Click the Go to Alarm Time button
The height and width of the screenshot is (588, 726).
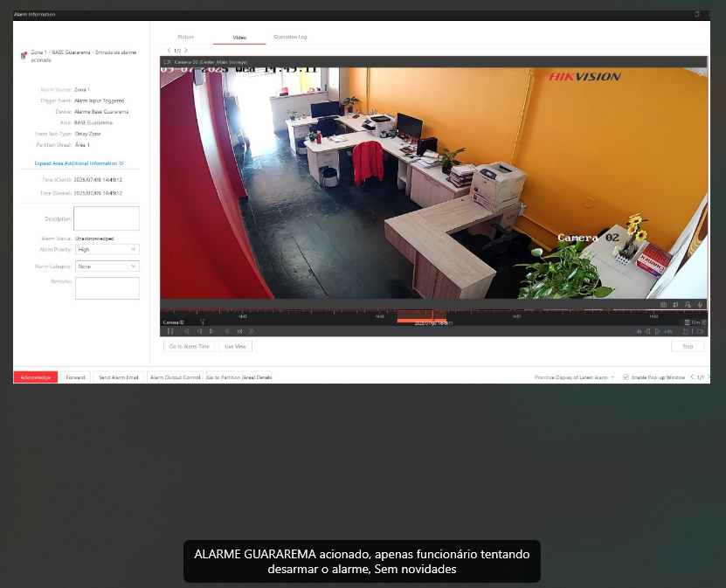click(189, 346)
